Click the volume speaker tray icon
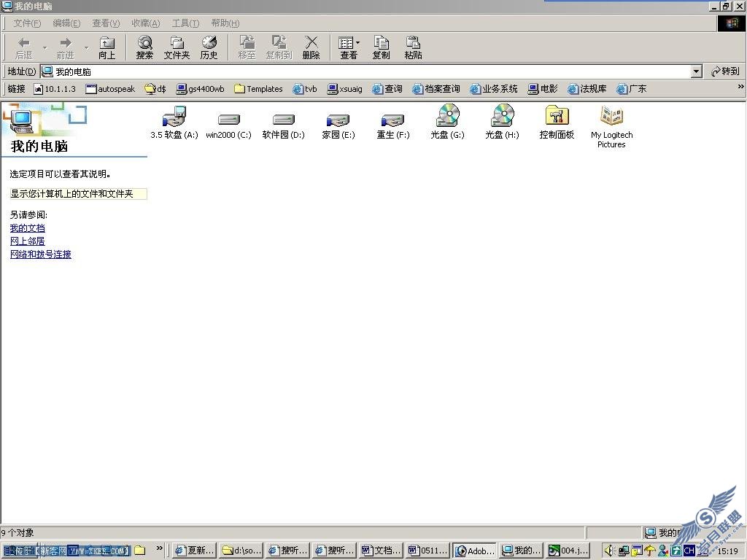Viewport: 747px width, 560px height. click(609, 551)
